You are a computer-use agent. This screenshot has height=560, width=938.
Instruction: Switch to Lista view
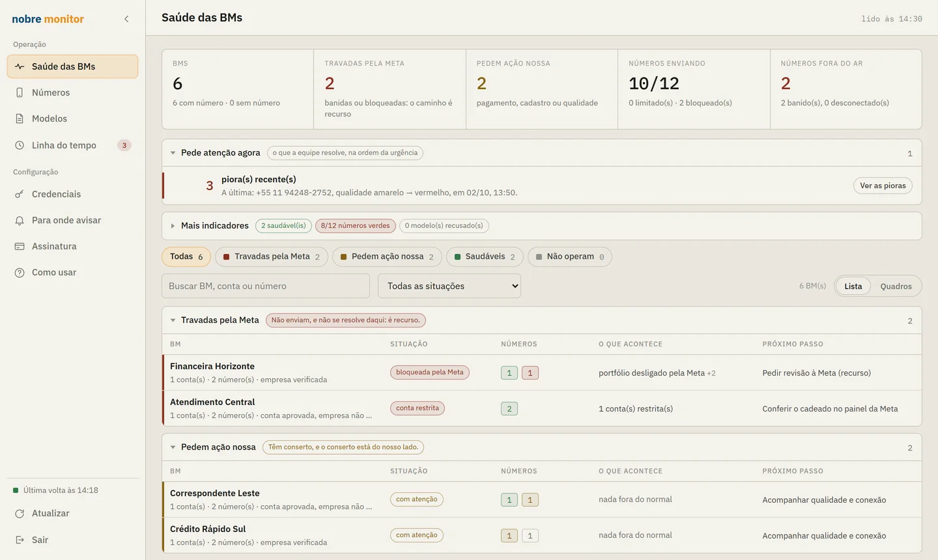(x=853, y=286)
